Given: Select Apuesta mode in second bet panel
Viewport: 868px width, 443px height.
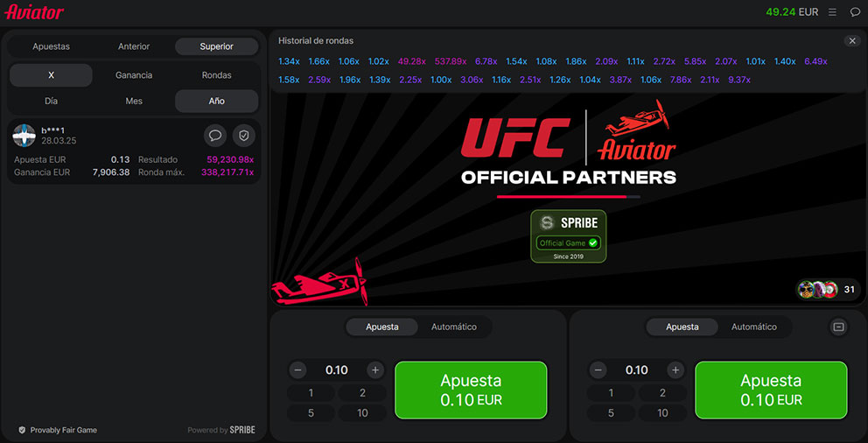Looking at the screenshot, I should point(682,327).
